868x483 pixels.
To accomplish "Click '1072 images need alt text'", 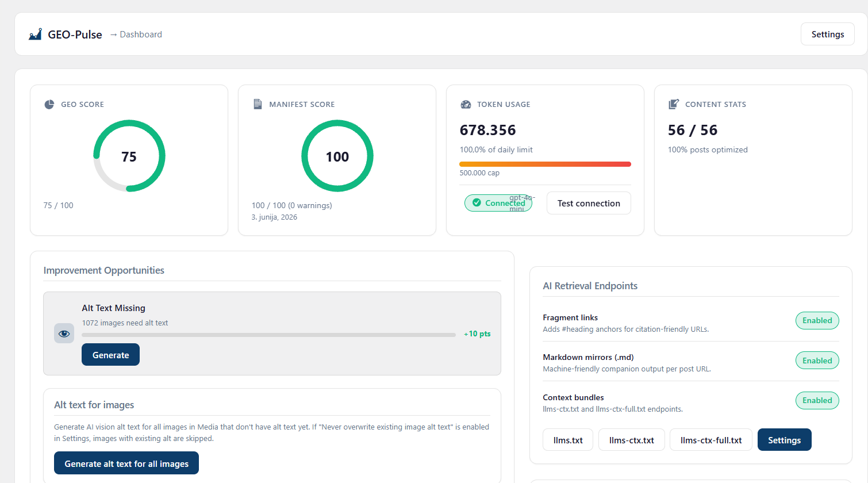I will tap(125, 323).
